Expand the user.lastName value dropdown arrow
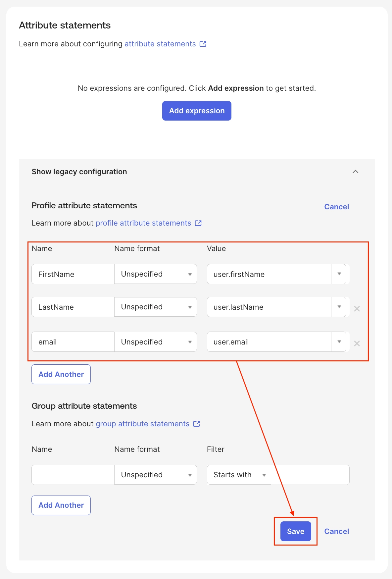The width and height of the screenshot is (392, 579). (339, 307)
